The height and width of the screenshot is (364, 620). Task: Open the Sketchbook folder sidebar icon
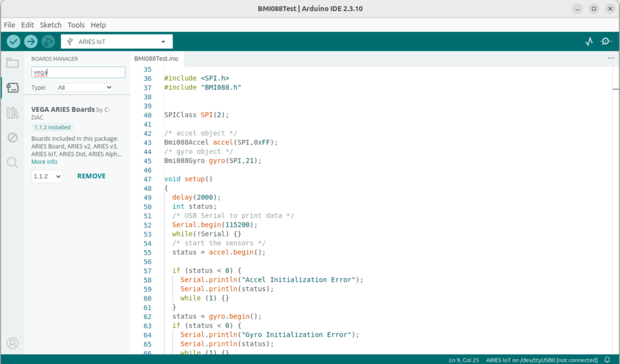tap(13, 63)
